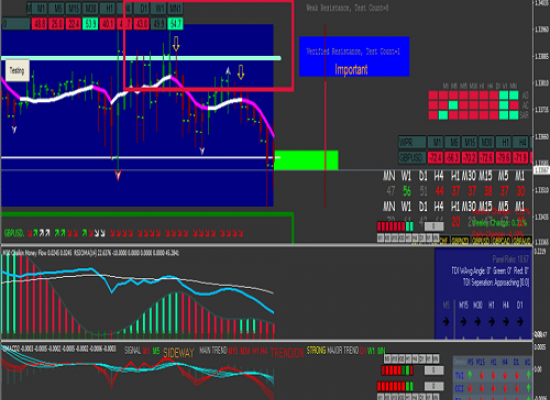Click the white up-arrow signal on chart
The width and height of the screenshot is (550, 400).
point(228,71)
